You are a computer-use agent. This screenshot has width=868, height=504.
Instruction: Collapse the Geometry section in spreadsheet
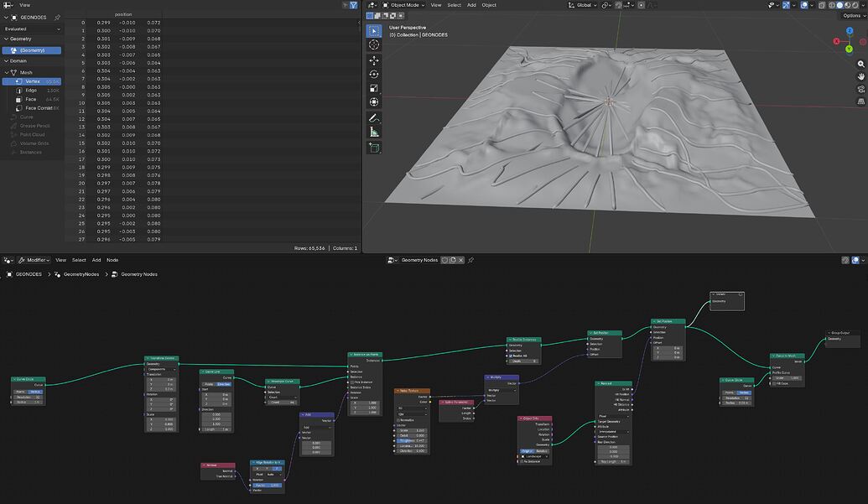(x=6, y=39)
